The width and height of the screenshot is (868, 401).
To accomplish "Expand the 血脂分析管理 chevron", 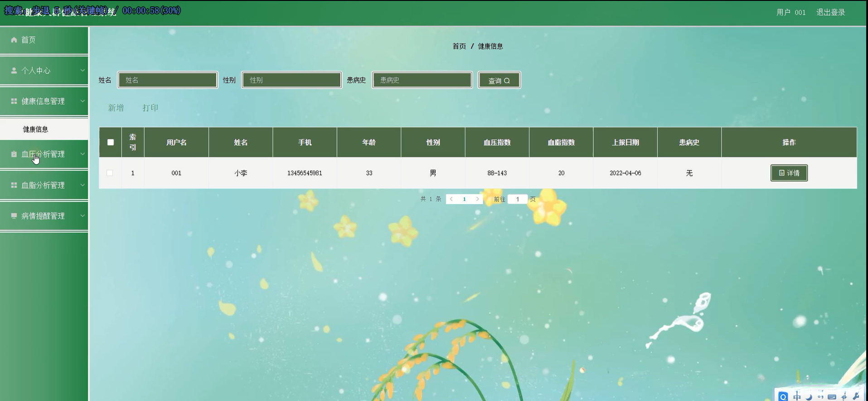I will click(82, 185).
